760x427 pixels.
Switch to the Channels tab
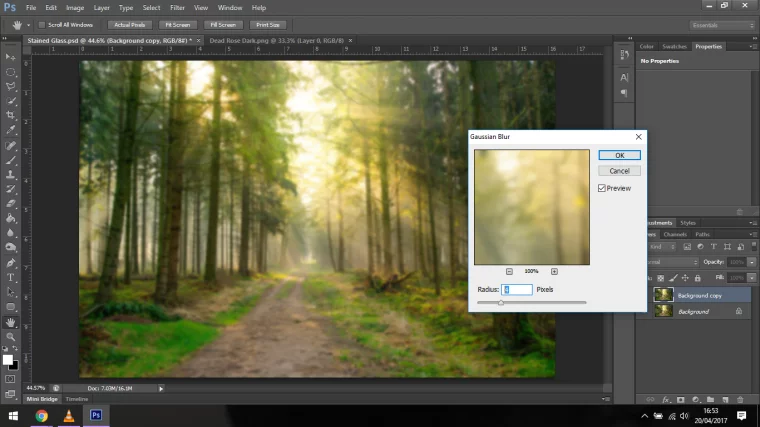(x=675, y=235)
